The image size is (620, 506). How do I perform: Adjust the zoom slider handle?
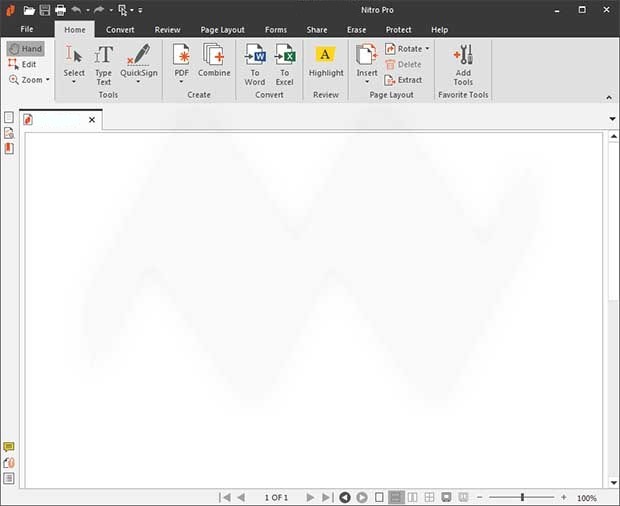click(x=522, y=497)
